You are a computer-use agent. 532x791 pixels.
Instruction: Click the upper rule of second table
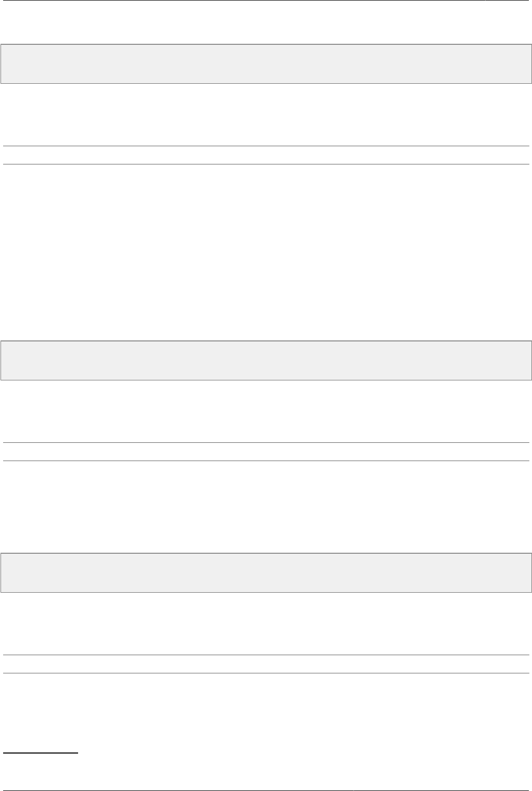[x=266, y=443]
